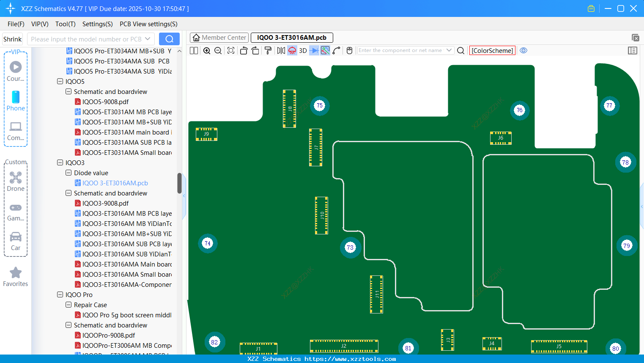Viewport: 644px width, 363px height.
Task: Click the model search magnifier button
Action: [169, 39]
